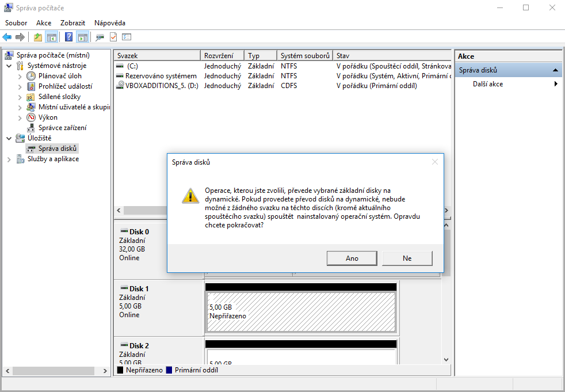This screenshot has width=565, height=392.
Task: Toggle the action pane toolbar icon
Action: click(x=82, y=37)
